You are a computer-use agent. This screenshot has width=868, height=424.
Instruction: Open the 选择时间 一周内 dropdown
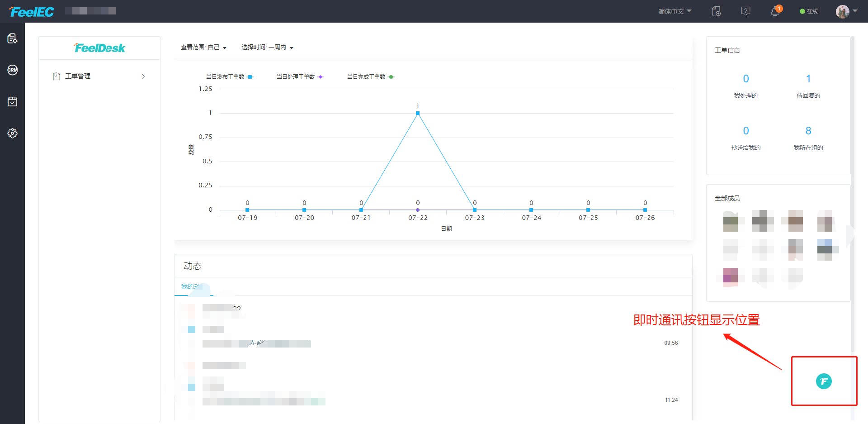(267, 47)
